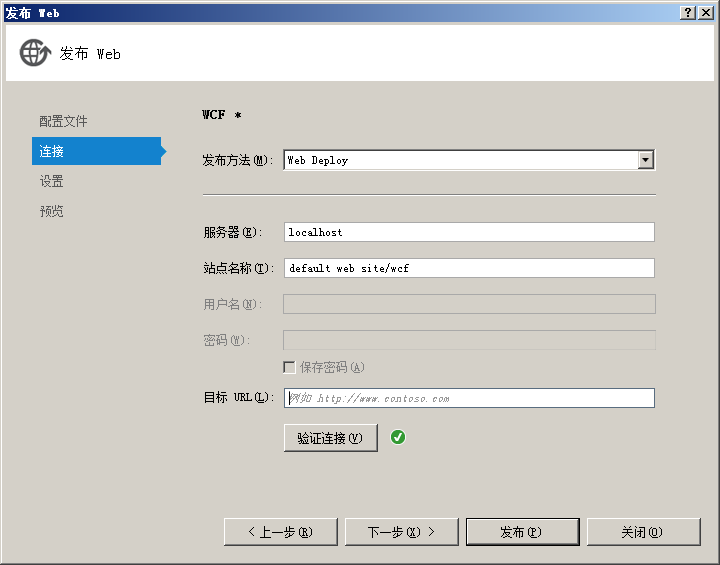Toggle the 保存密码 checkbox

click(290, 367)
